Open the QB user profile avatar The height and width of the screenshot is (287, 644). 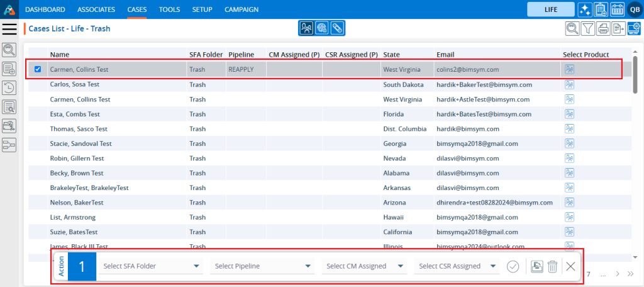click(x=633, y=9)
